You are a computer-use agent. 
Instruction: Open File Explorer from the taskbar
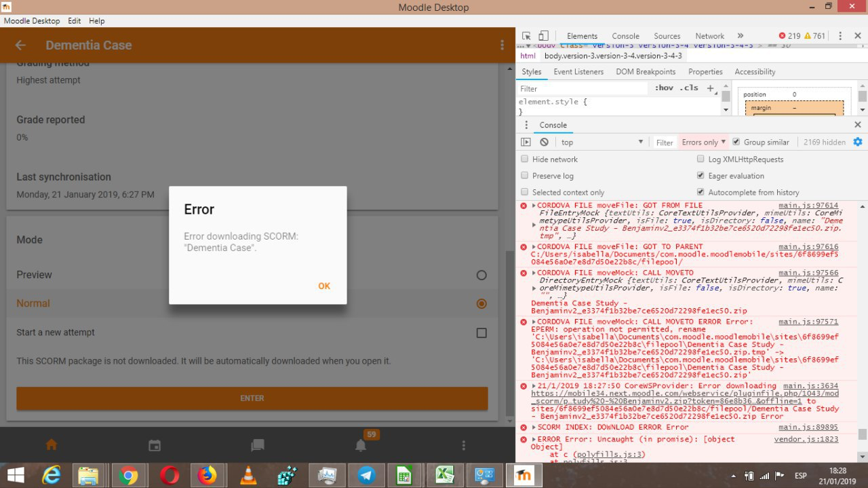click(x=89, y=475)
